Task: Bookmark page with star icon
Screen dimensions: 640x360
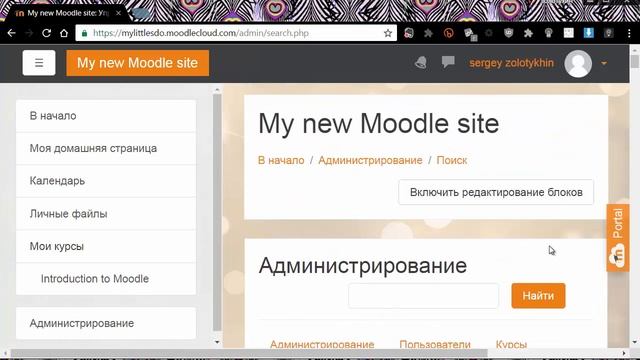Action: [388, 33]
